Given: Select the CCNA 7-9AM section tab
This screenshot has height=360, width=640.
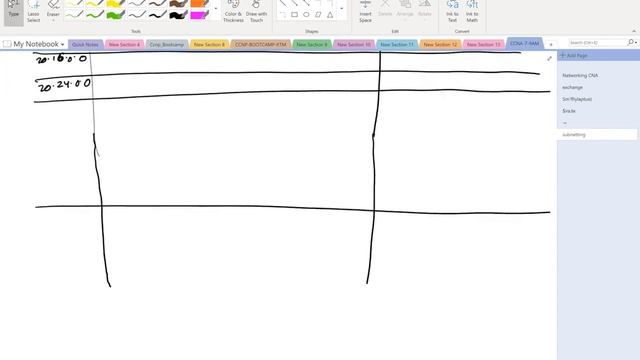Looking at the screenshot, I should click(524, 43).
